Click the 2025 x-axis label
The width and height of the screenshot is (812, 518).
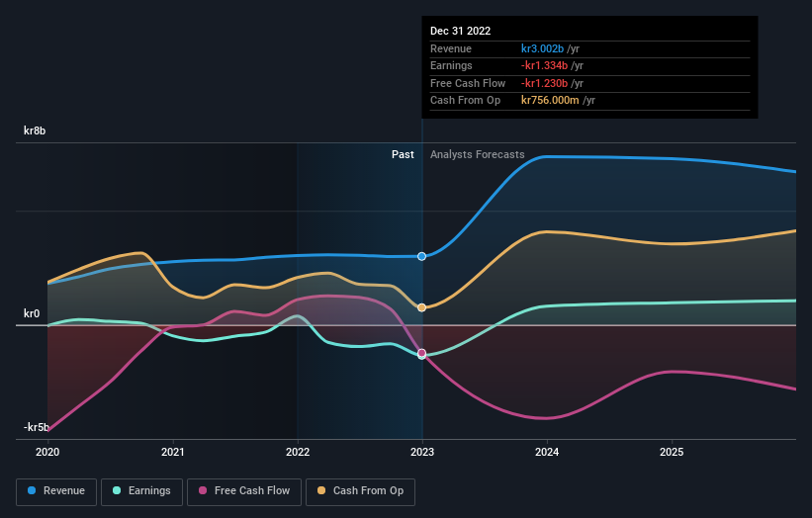672,452
